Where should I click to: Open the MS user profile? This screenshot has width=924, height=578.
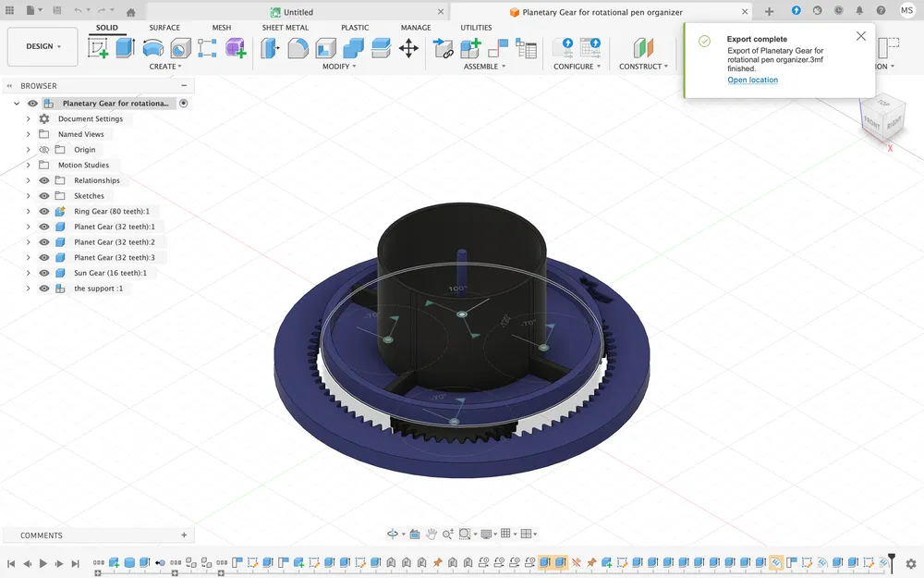pos(907,10)
